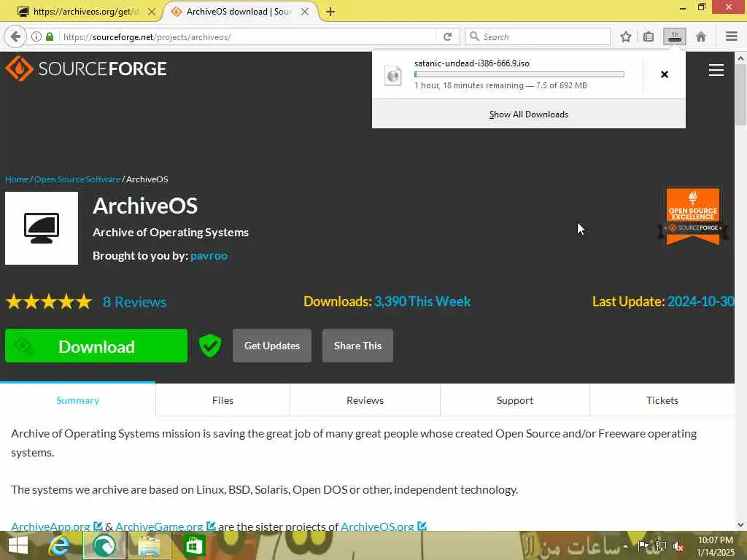Switch to the archiveos.org/get tab
Viewport: 747px width, 560px height.
85,12
